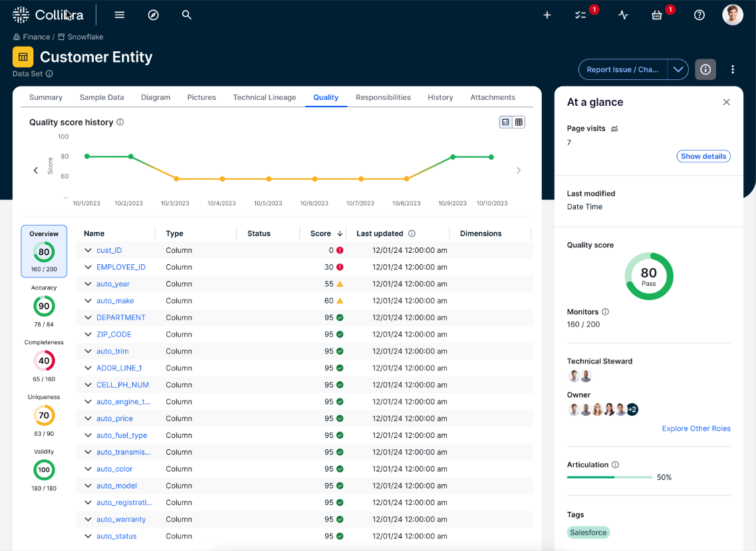Expand the Report Issue dropdown arrow
756x551 pixels.
click(678, 69)
